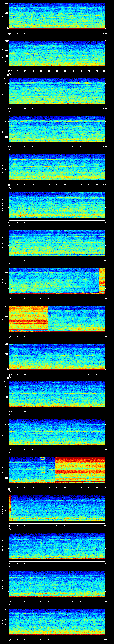Click the 24:00 end time label
The height and width of the screenshot is (644, 114).
pos(105,374)
